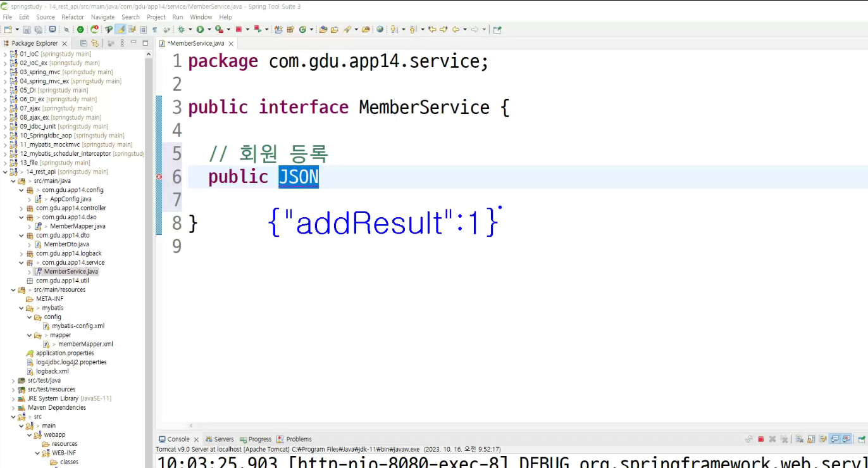Viewport: 868px width, 468px height.
Task: Click the Open Web Browser globe icon
Action: [x=380, y=29]
